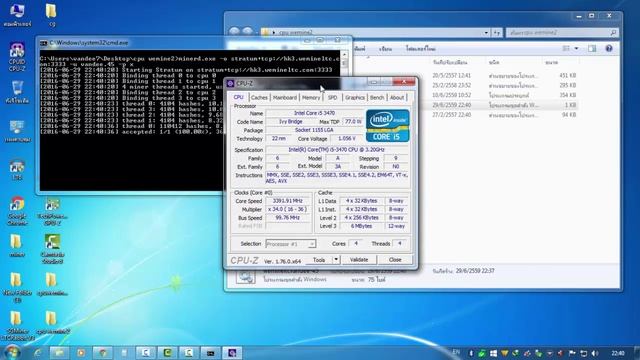Select the file dated 27/2/2557 22:40
Viewport: 640px width, 360px height.
coord(504,115)
